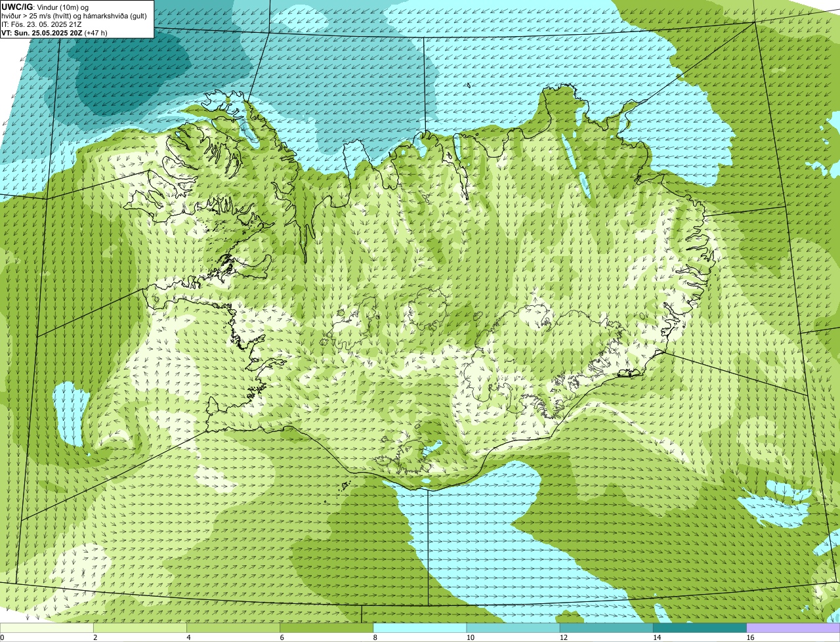
Task: Click the 4–6 m/s light green legend swatch
Action: (234, 628)
